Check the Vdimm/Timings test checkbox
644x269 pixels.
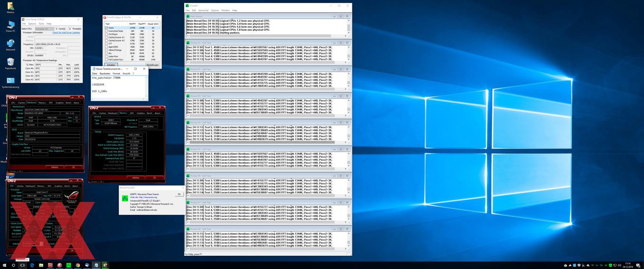coord(106,50)
